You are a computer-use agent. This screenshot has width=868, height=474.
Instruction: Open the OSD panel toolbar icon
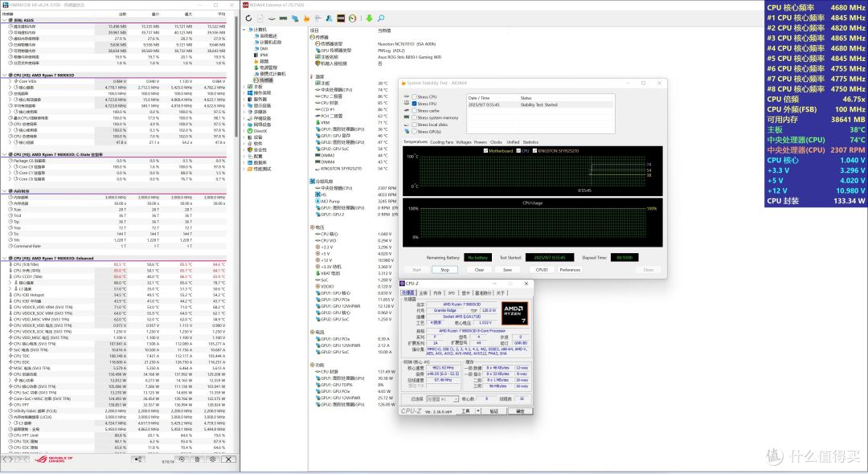click(341, 18)
